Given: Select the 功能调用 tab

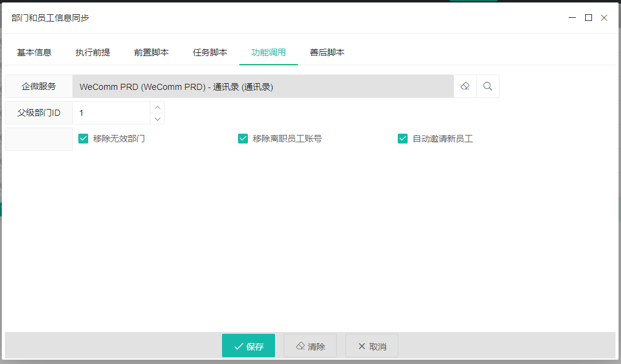Looking at the screenshot, I should (268, 52).
